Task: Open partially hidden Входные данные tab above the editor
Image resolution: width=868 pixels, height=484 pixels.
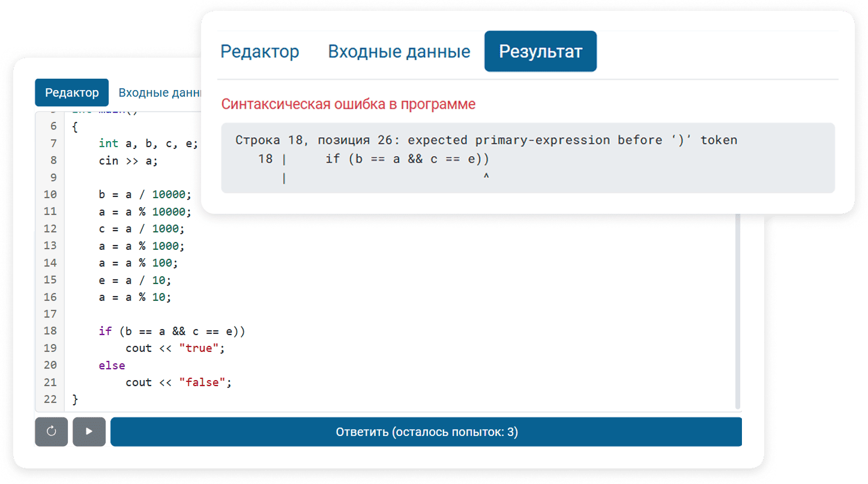Action: [158, 92]
